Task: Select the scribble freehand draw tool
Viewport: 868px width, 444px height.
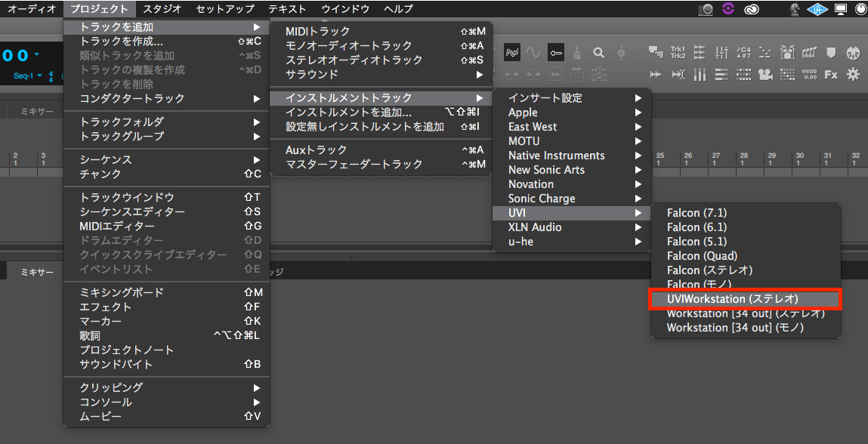Action: (x=512, y=53)
